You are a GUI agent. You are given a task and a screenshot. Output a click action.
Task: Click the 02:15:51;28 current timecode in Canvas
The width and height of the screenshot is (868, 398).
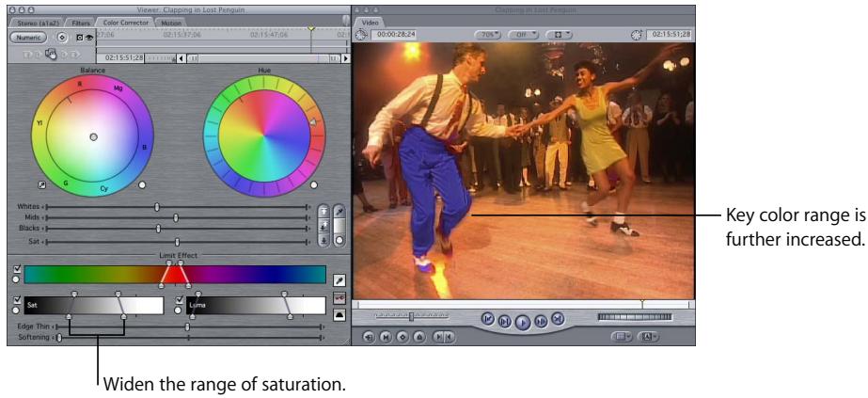point(671,34)
